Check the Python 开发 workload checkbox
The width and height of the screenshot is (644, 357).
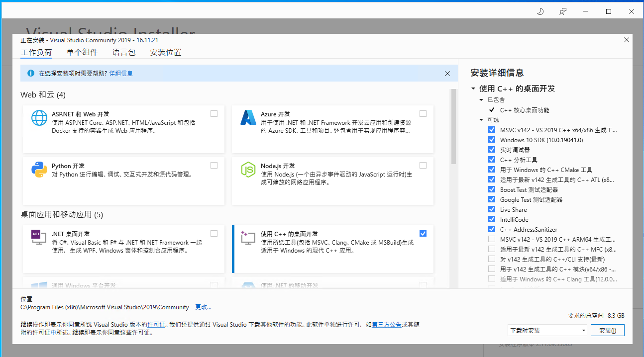pyautogui.click(x=214, y=165)
